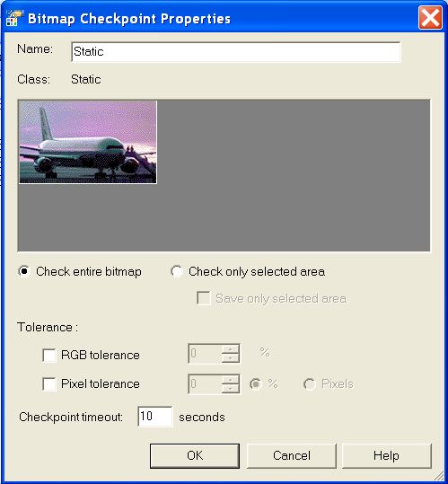
Task: Close the Bitmap Checkpoint Properties dialog
Action: (430, 18)
